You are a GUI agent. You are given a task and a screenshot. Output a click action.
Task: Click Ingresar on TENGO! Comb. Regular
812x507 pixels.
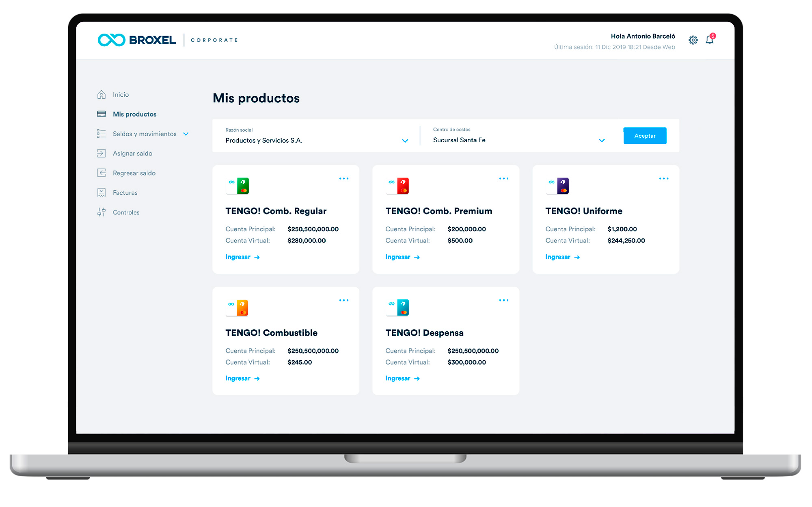[242, 257]
